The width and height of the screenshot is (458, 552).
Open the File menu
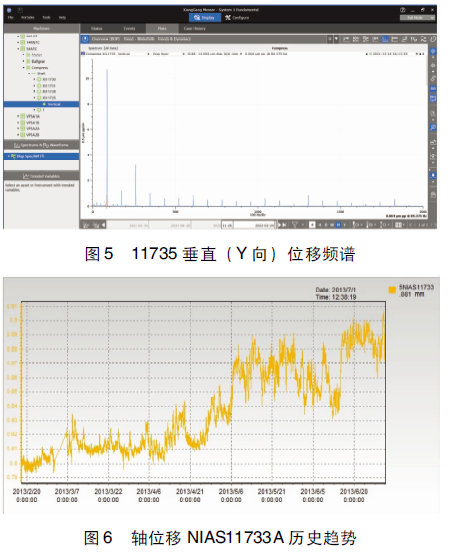coord(11,18)
